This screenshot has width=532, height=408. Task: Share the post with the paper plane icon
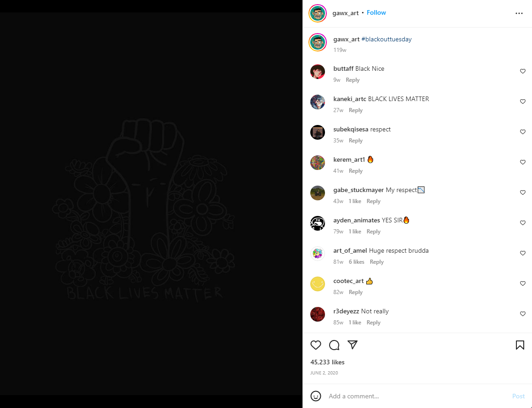click(x=353, y=345)
